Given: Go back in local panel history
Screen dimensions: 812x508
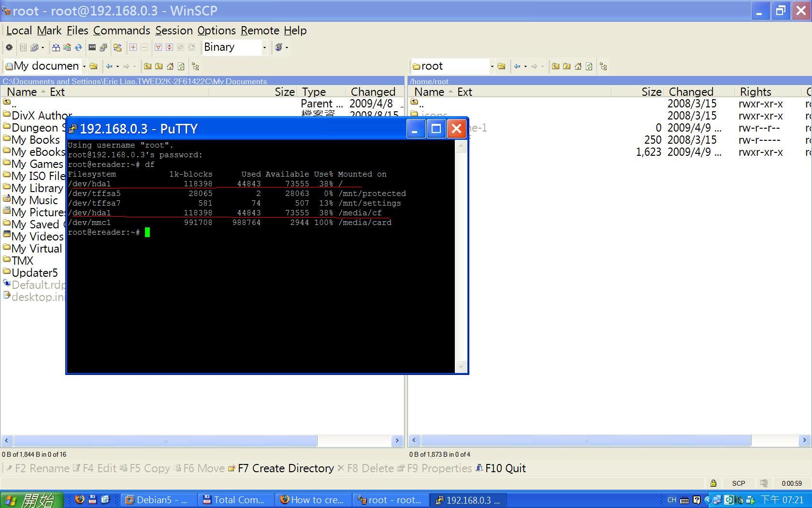Looking at the screenshot, I should [110, 66].
